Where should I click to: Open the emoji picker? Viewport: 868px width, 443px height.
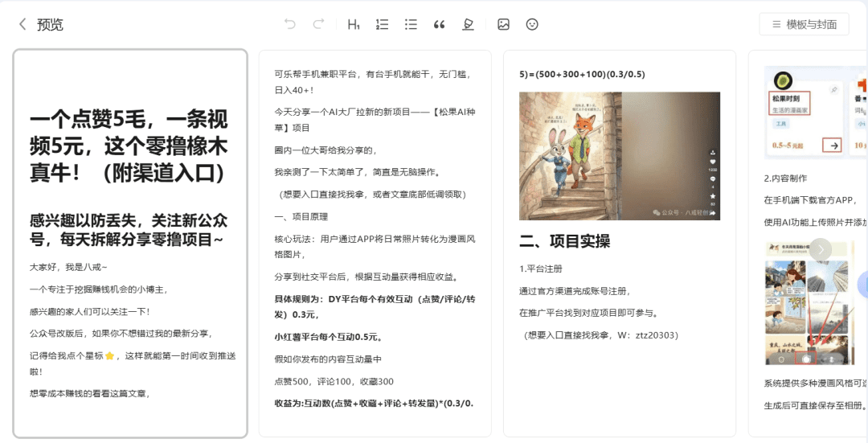pos(532,24)
